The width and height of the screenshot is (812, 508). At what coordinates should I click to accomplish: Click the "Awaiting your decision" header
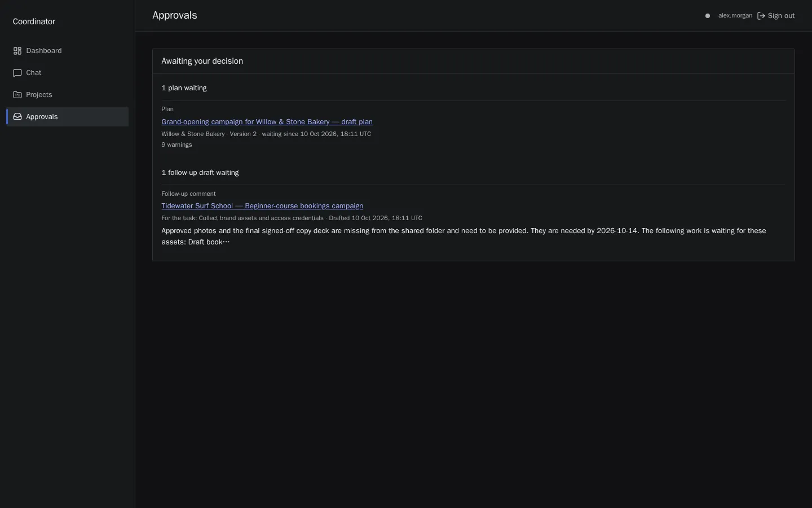(202, 61)
